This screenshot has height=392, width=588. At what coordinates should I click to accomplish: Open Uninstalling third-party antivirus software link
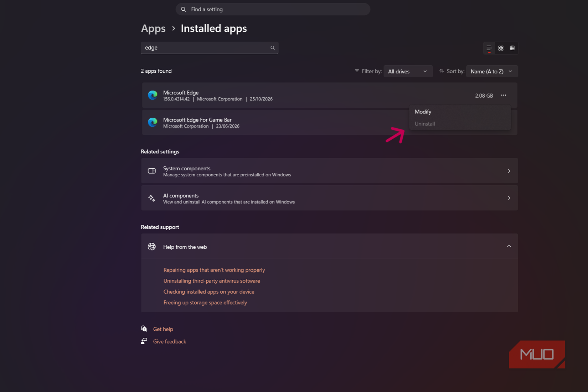[212, 281]
